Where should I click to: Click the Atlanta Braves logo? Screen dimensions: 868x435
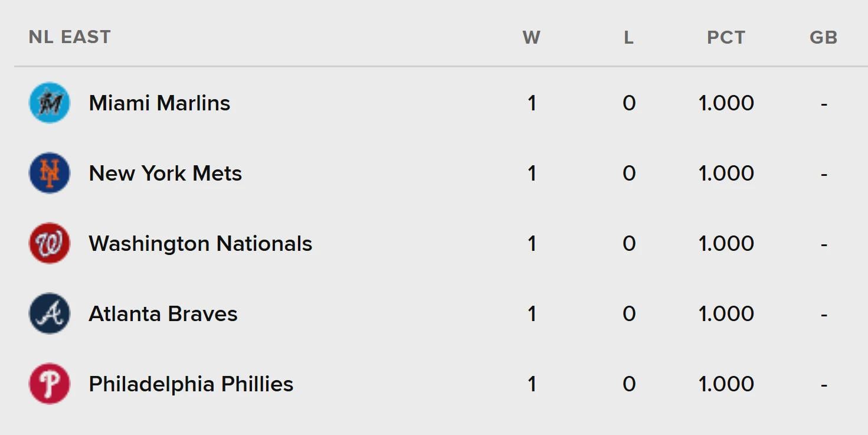pos(49,313)
